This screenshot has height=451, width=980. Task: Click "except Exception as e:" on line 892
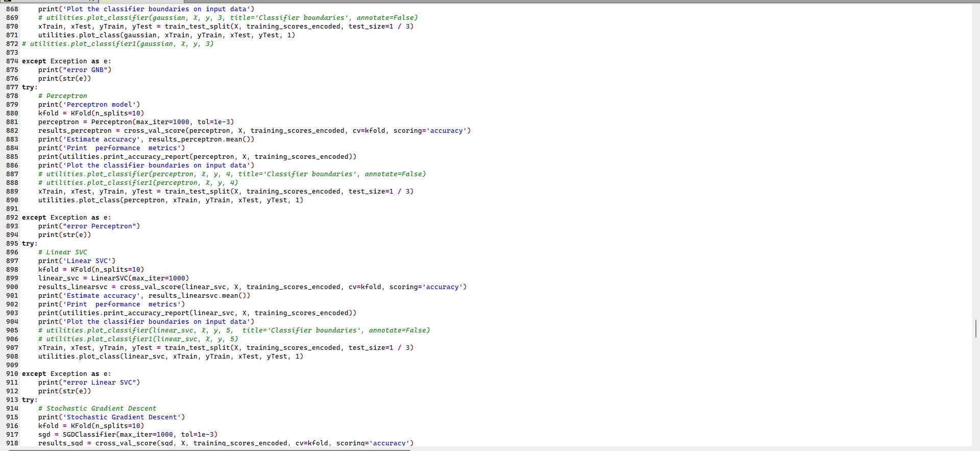[x=66, y=218]
